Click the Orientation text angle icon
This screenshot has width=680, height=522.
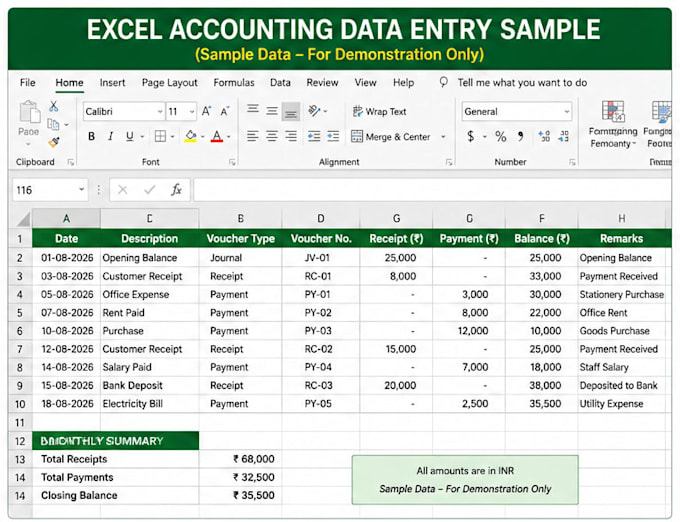tap(314, 111)
